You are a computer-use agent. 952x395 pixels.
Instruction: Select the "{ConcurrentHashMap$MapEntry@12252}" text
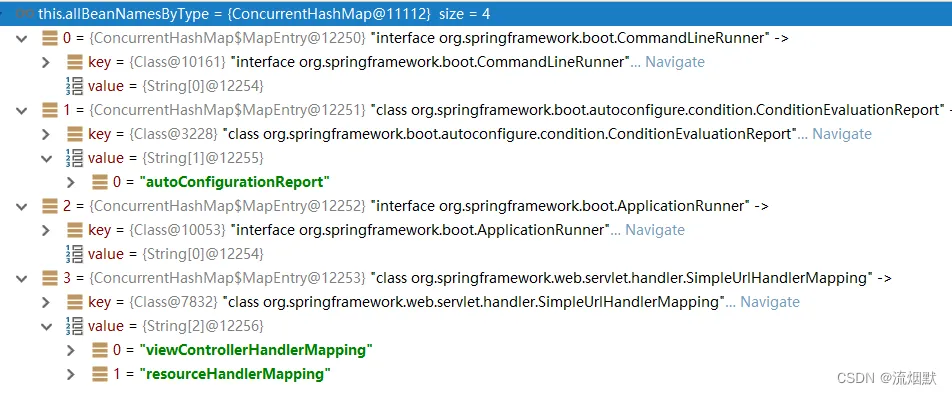[x=227, y=206]
